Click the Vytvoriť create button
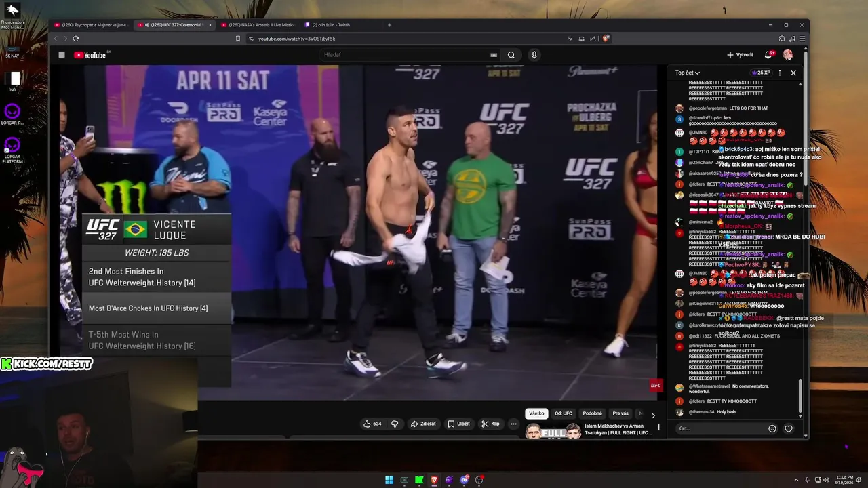 pos(740,55)
